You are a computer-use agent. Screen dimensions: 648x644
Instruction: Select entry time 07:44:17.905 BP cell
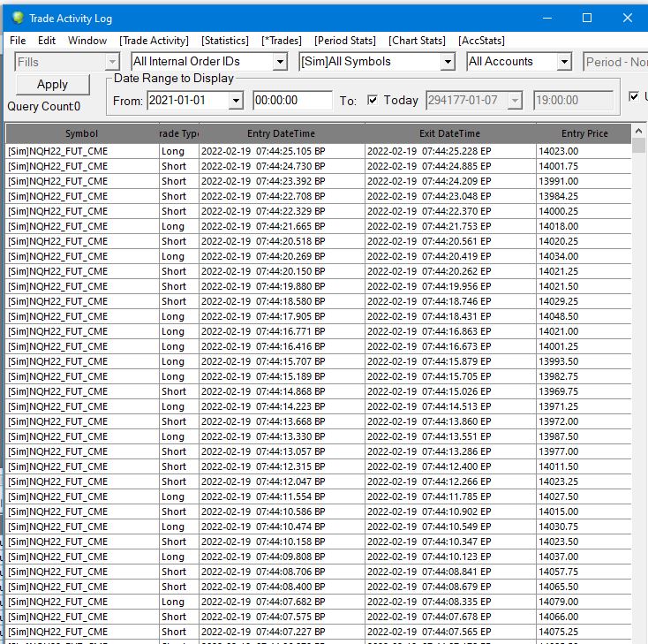tap(282, 316)
